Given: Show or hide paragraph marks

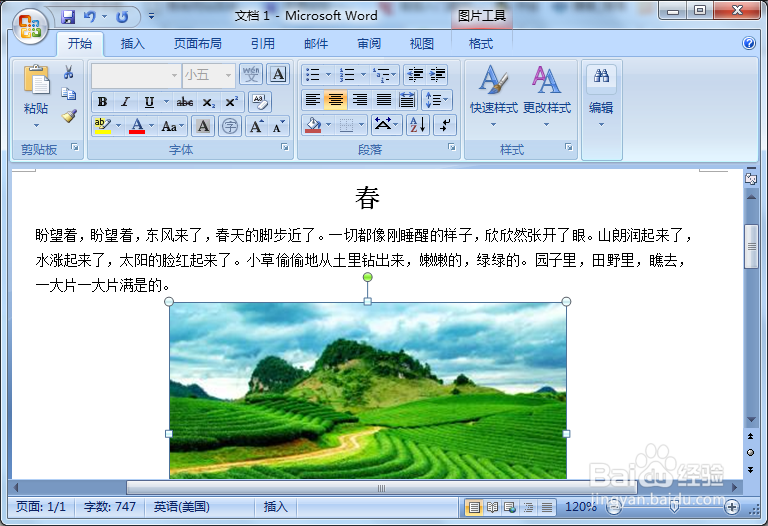Looking at the screenshot, I should (445, 125).
